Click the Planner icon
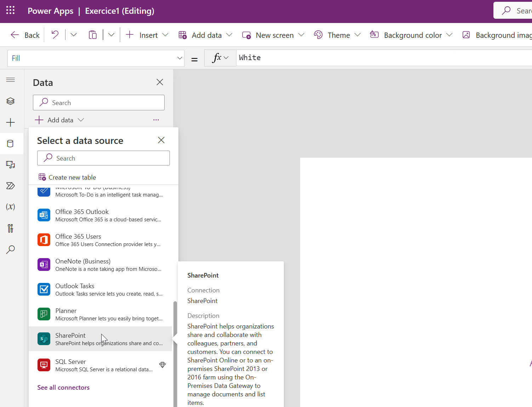The height and width of the screenshot is (407, 532). 44,314
